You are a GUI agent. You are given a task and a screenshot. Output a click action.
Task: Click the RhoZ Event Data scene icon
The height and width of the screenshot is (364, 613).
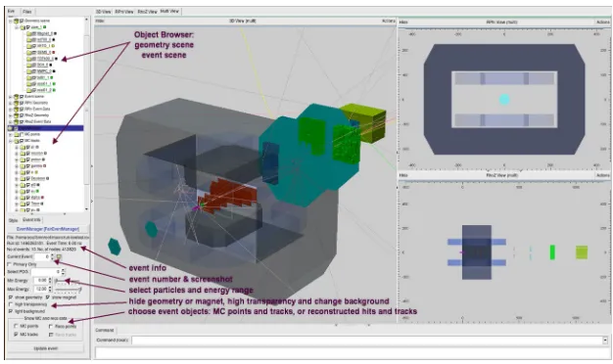pos(16,121)
